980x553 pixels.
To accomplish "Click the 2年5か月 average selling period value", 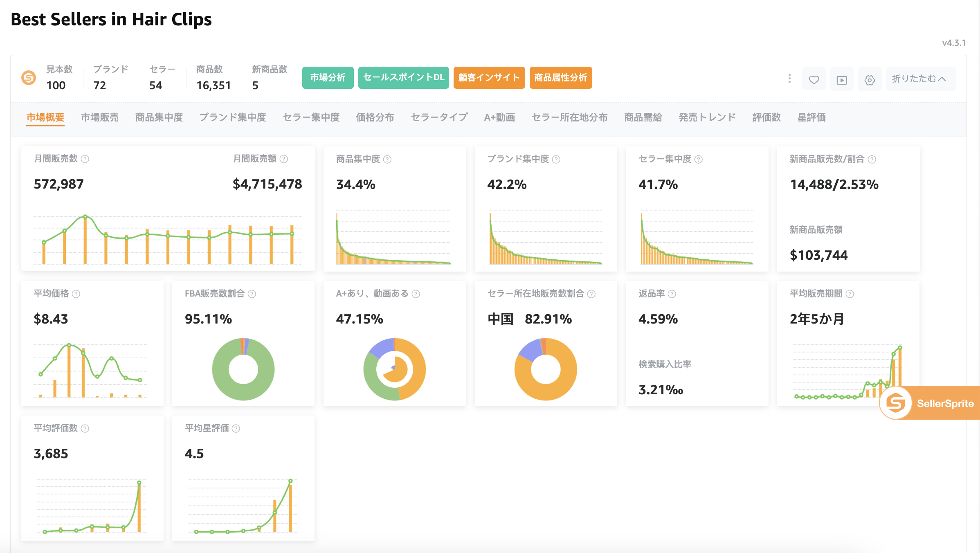I will coord(817,319).
